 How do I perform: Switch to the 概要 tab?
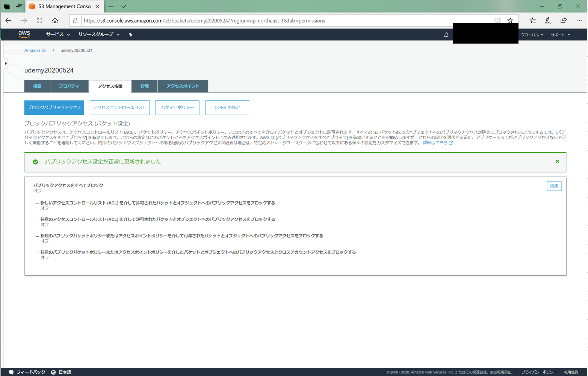37,86
